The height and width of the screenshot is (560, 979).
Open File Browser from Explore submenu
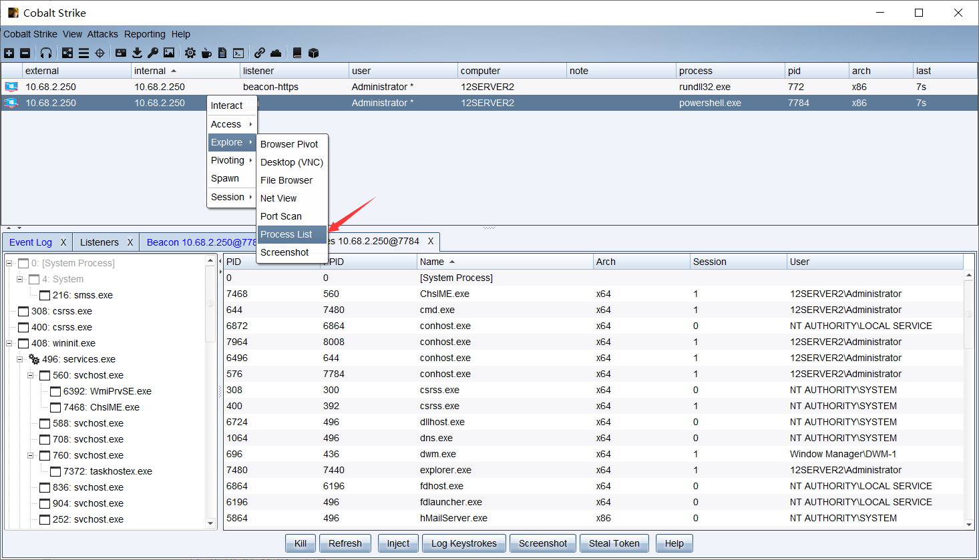click(x=292, y=180)
